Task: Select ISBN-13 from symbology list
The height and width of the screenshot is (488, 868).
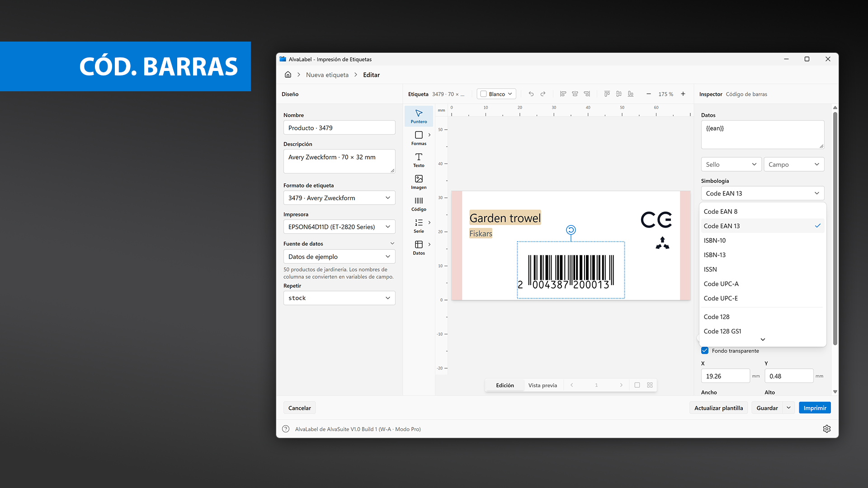Action: coord(763,255)
